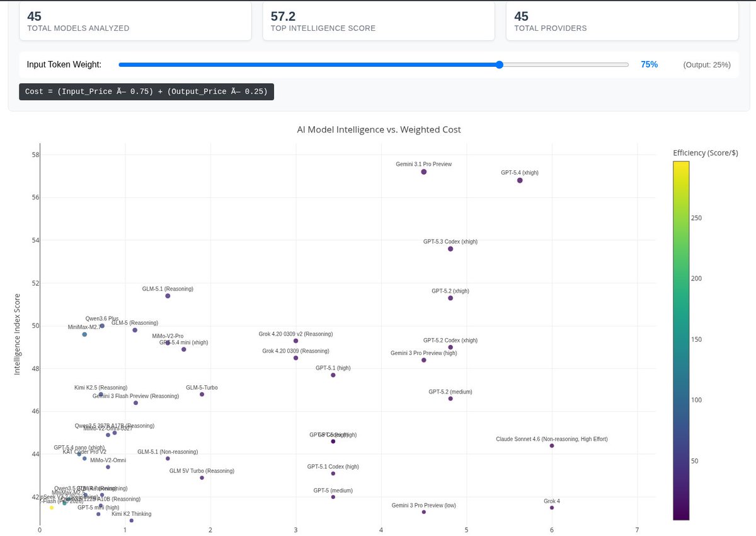Select the MiniMax-M2.7 data point
Viewport: 756px width, 536px height.
[x=84, y=334]
